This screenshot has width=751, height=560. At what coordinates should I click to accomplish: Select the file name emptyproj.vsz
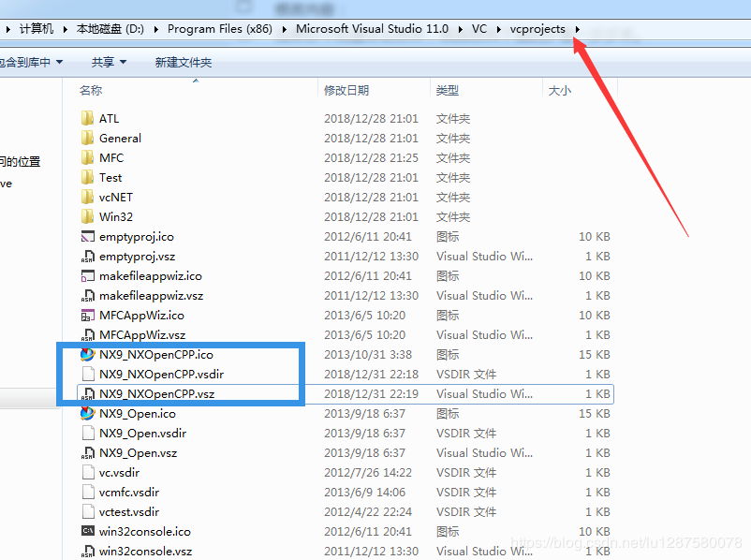point(137,257)
